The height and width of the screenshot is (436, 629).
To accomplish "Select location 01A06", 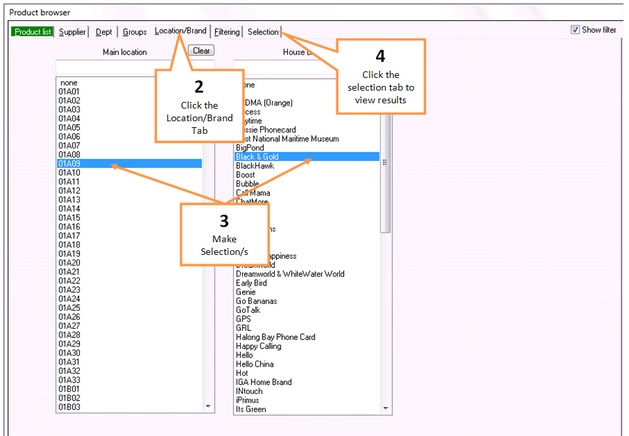I will point(129,136).
